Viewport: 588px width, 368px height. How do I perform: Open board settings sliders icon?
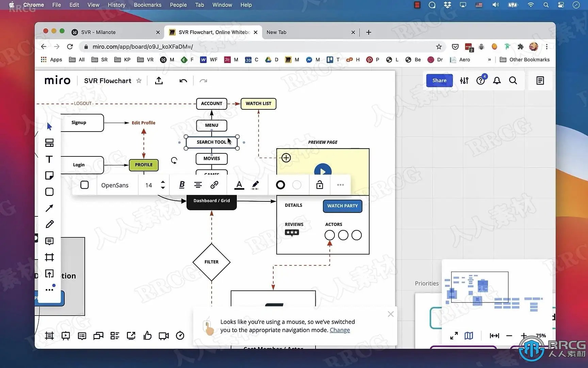coord(464,80)
